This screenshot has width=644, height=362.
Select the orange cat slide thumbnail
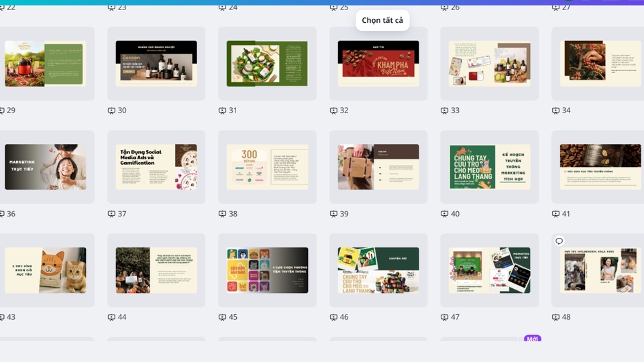pos(46,270)
